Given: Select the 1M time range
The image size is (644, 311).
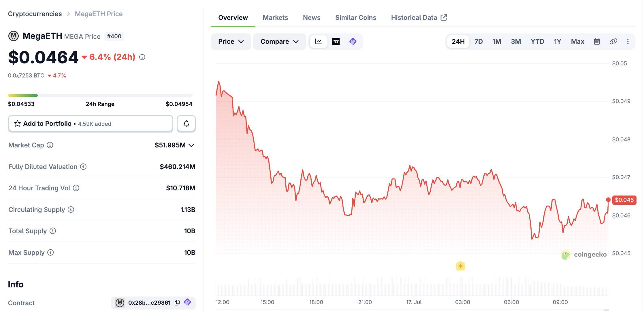Looking at the screenshot, I should click(497, 41).
